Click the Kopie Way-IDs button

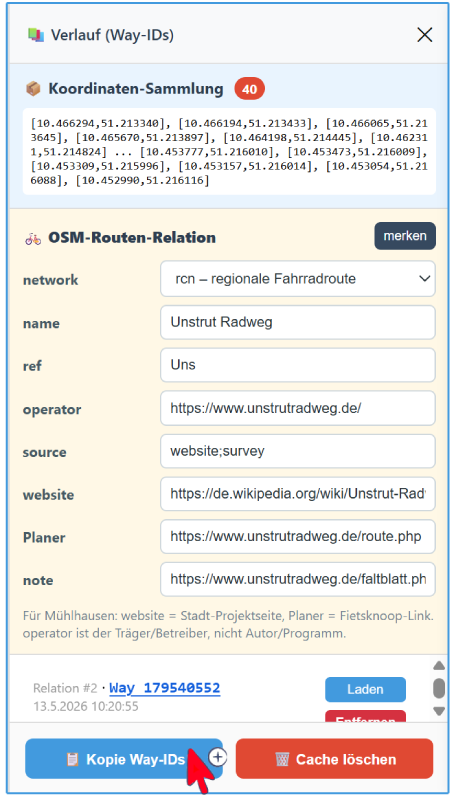point(124,759)
